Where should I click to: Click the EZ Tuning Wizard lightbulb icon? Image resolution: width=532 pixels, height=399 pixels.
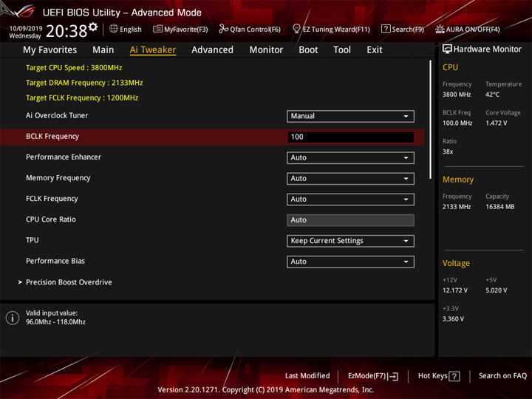pos(296,29)
